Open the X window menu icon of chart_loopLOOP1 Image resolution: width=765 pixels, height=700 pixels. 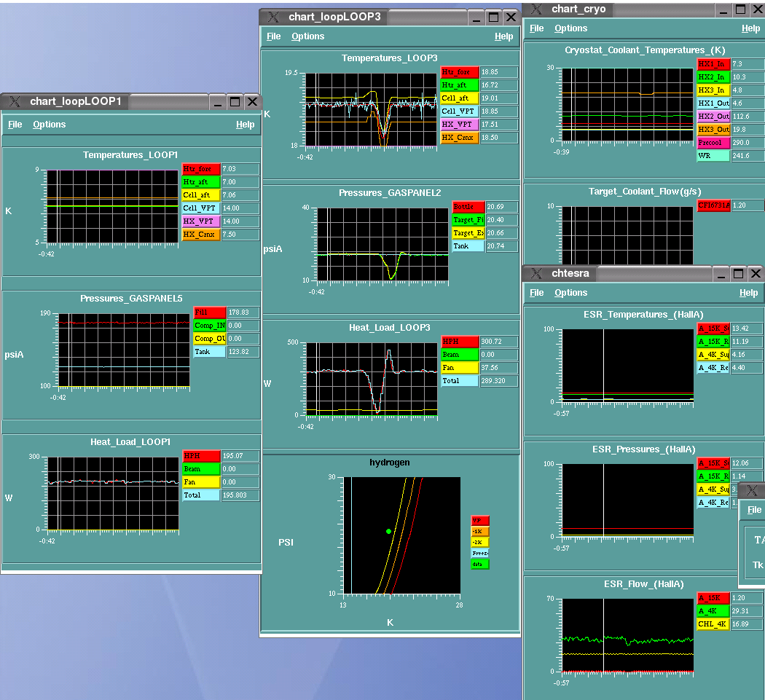15,101
